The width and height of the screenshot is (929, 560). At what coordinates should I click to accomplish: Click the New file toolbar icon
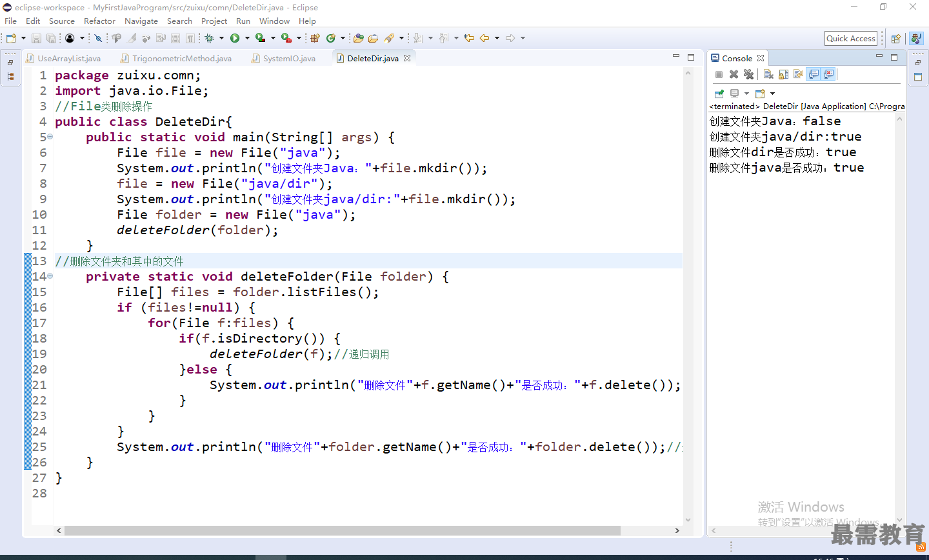pyautogui.click(x=11, y=38)
